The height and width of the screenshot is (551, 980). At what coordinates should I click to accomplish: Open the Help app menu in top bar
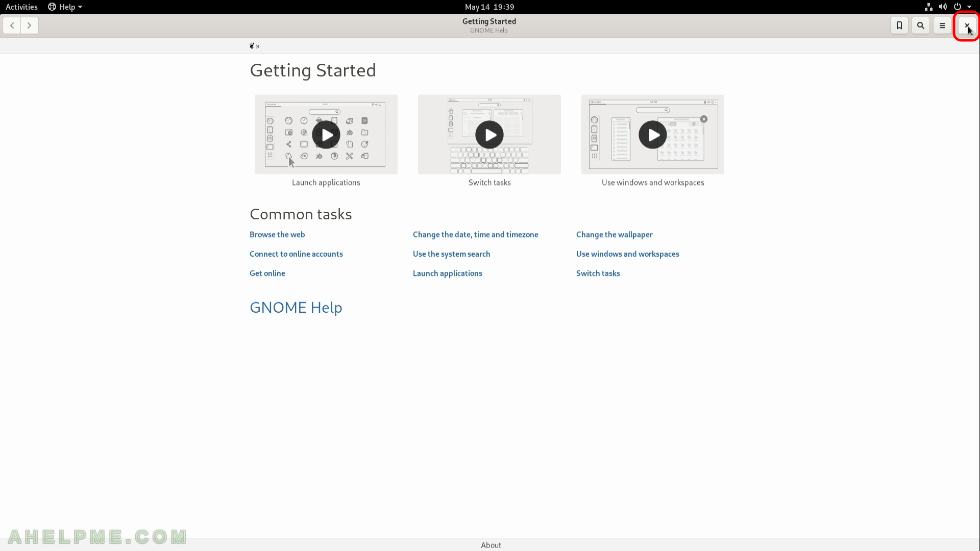click(65, 7)
